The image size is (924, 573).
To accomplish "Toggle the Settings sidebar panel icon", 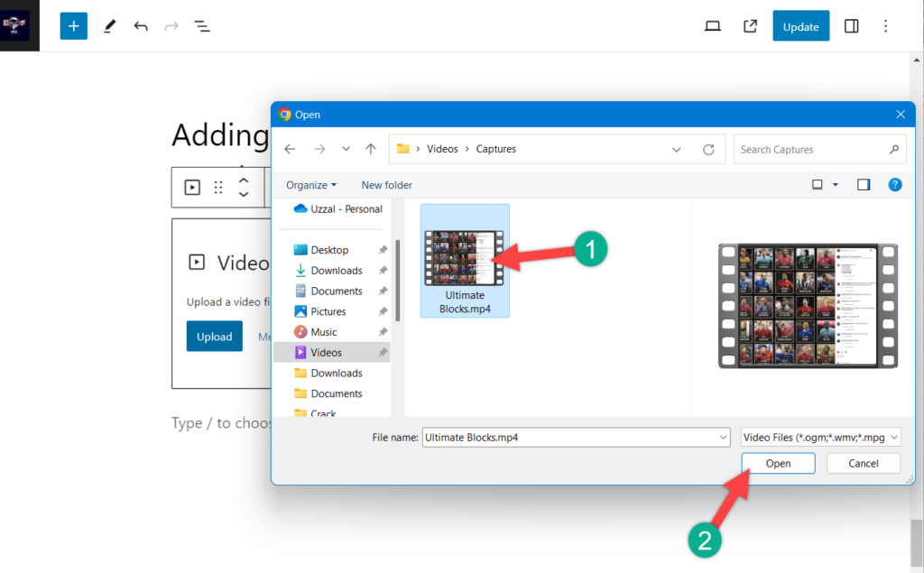I will 851,26.
